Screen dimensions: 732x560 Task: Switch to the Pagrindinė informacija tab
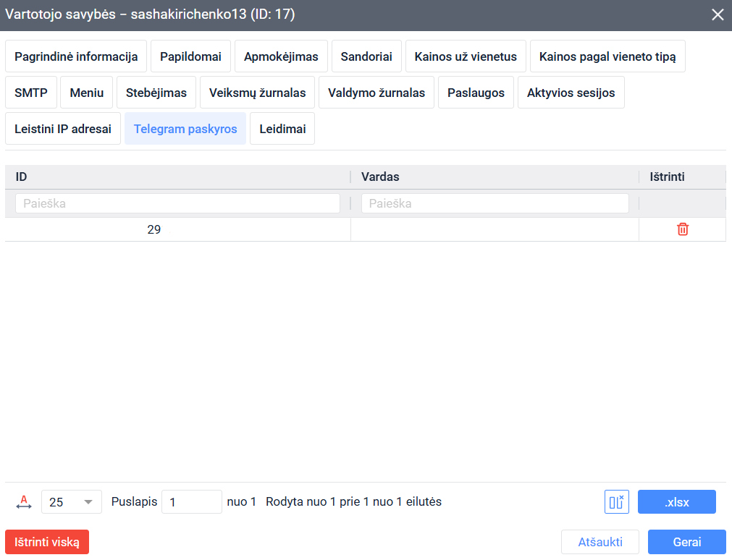pyautogui.click(x=76, y=56)
